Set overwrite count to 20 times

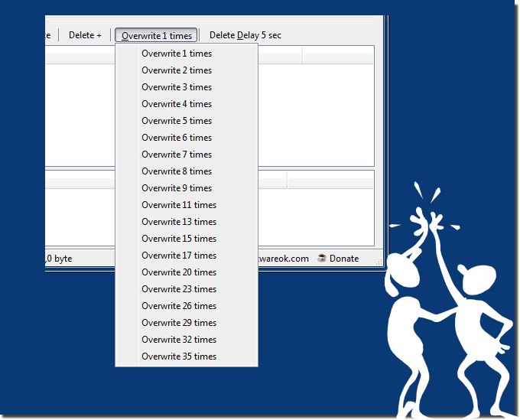click(x=187, y=272)
